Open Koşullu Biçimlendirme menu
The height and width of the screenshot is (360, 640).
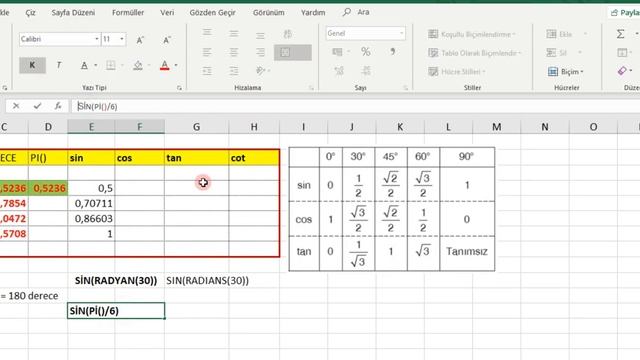pos(472,34)
